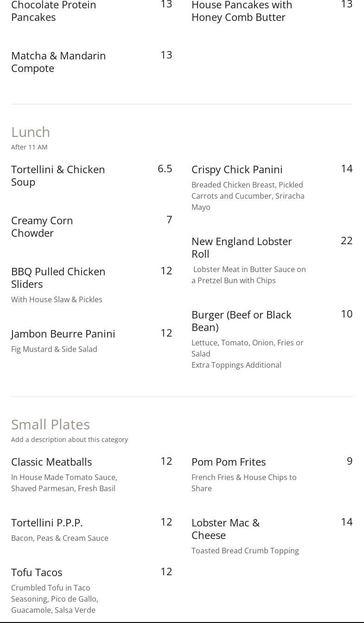The height and width of the screenshot is (623, 364).
Task: Open the Creamy Corn Chowder item
Action: click(42, 227)
